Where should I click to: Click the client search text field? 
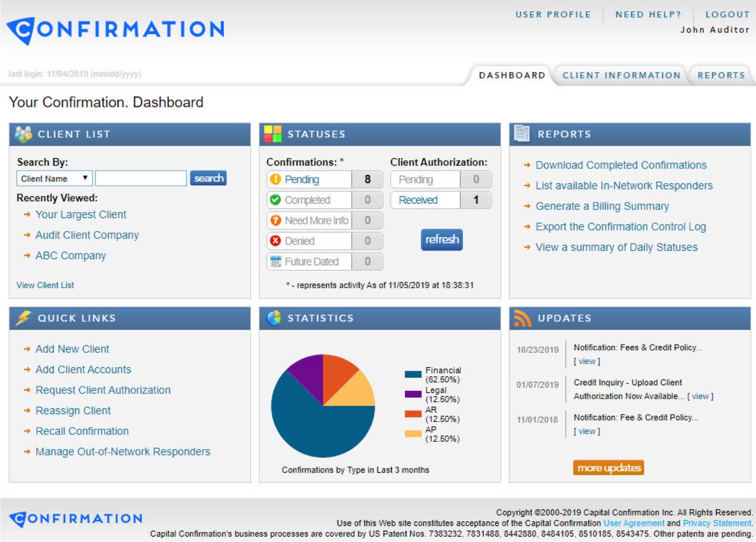[141, 178]
